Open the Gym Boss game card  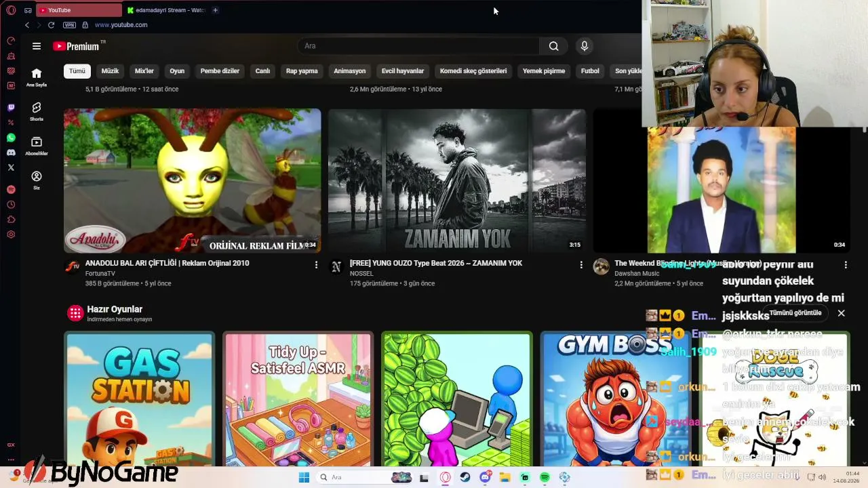(616, 399)
